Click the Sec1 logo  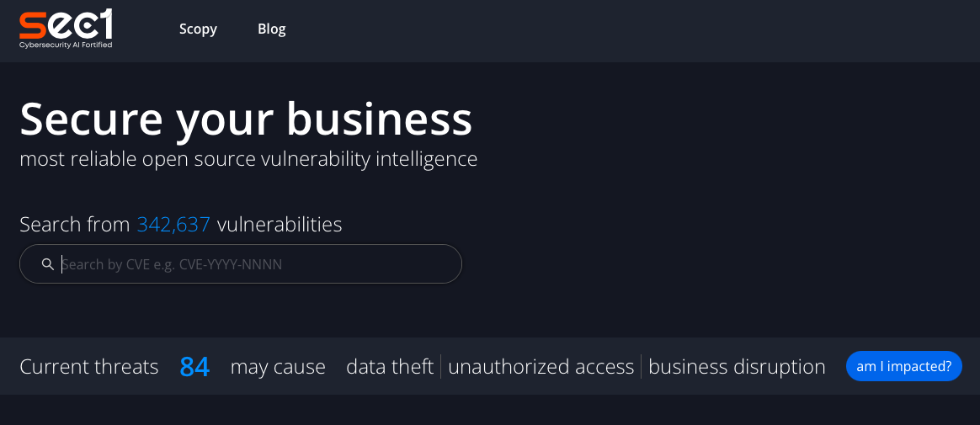[66, 24]
